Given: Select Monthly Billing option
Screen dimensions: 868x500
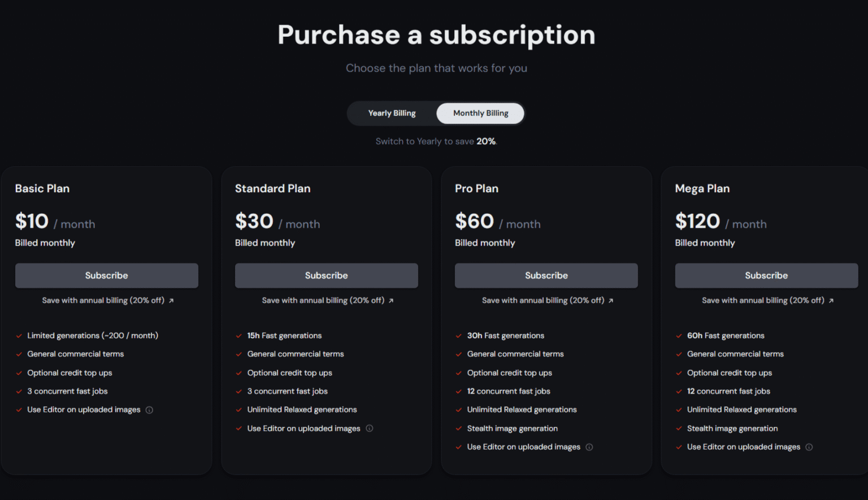Looking at the screenshot, I should click(x=480, y=114).
